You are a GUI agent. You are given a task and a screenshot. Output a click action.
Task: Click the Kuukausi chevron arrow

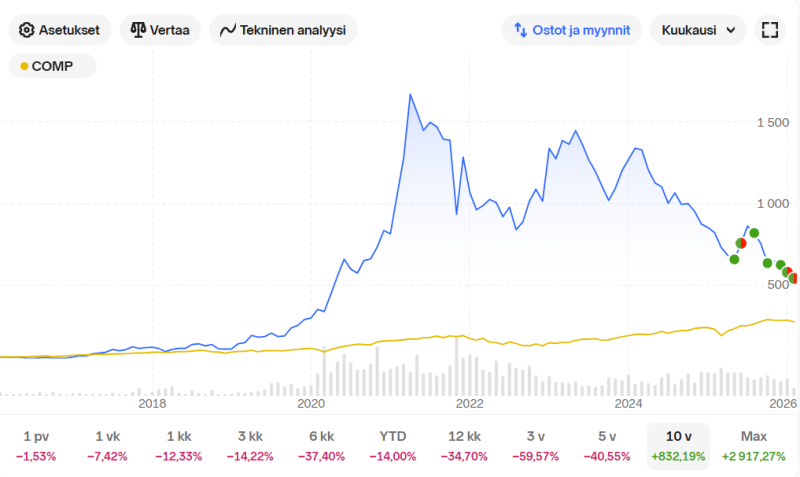coord(731,30)
